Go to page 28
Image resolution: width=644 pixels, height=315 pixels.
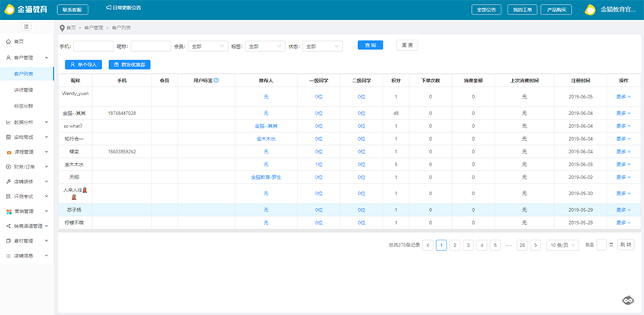click(522, 245)
